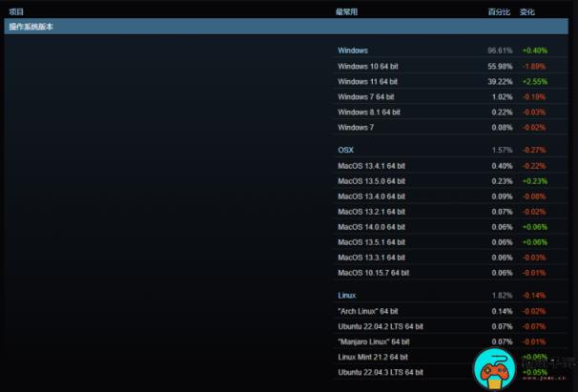
Task: Click the 0.23% share for MacOS 13.5.0
Action: (x=502, y=181)
